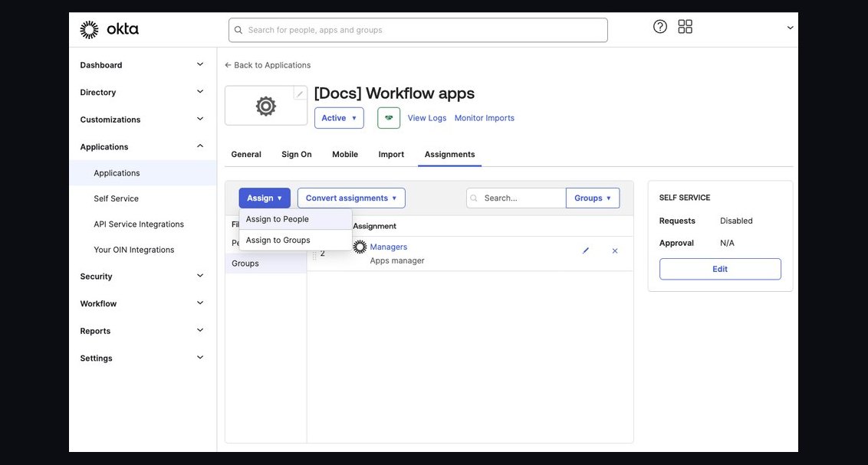
Task: Select the Groups filter in left list
Action: point(266,264)
